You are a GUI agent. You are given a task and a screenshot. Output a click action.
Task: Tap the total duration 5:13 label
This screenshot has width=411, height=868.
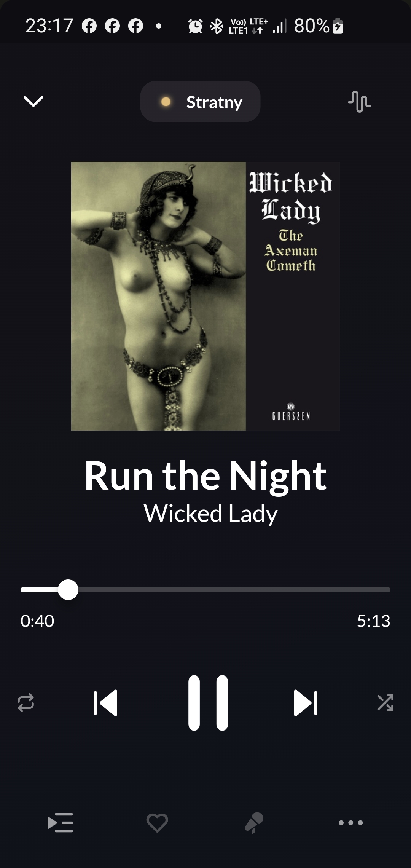374,621
